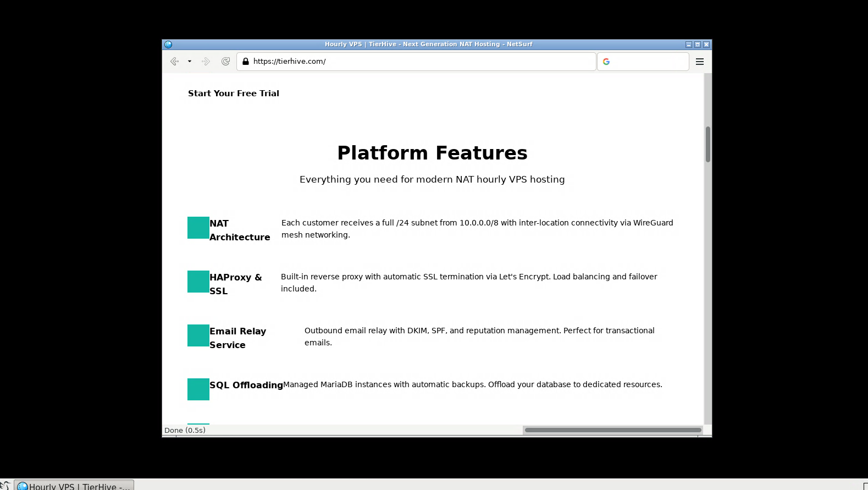The width and height of the screenshot is (868, 490).
Task: Open the NetSurf hamburger menu
Action: [700, 62]
